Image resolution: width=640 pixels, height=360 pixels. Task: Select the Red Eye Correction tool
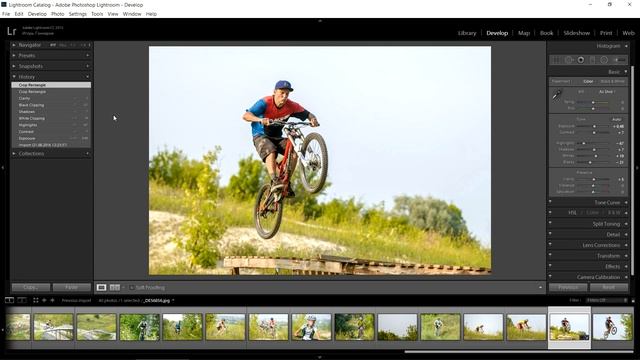tap(580, 60)
